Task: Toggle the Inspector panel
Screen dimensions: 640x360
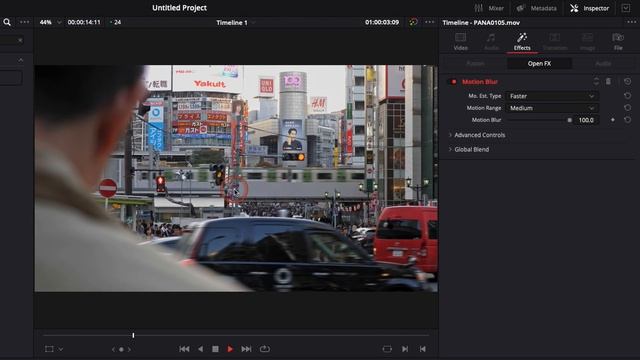Action: (589, 8)
